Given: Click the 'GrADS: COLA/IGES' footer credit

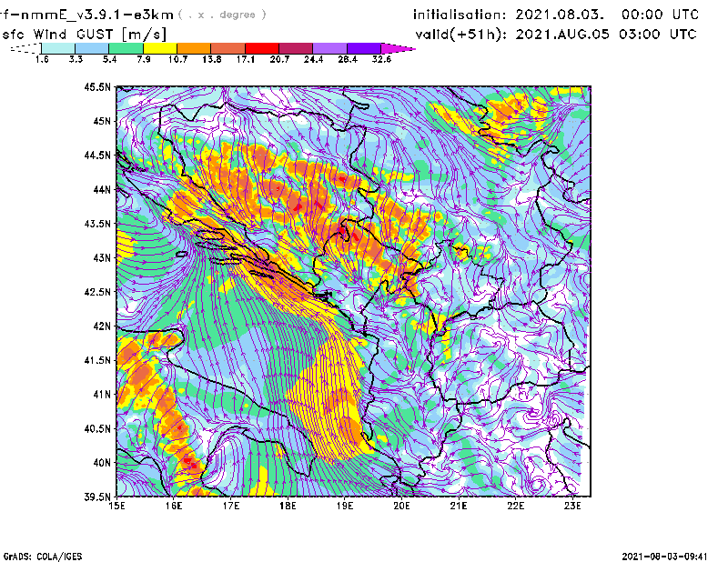Looking at the screenshot, I should pyautogui.click(x=43, y=557).
